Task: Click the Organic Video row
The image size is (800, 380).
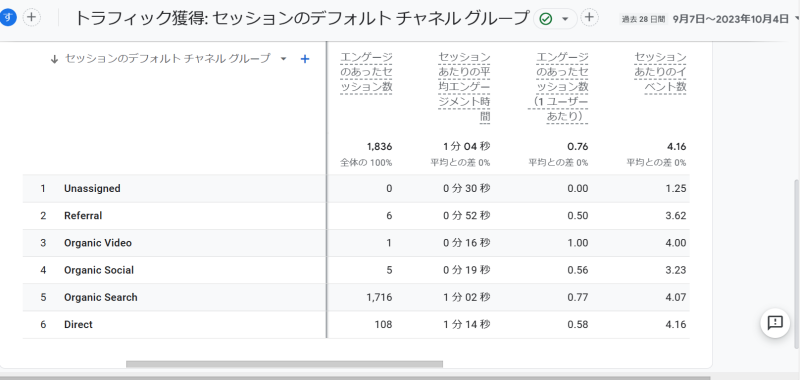Action: coord(356,243)
